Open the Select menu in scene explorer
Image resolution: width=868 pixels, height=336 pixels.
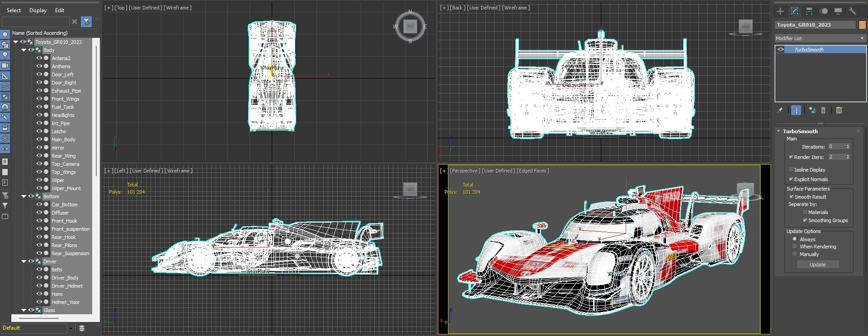pos(14,10)
